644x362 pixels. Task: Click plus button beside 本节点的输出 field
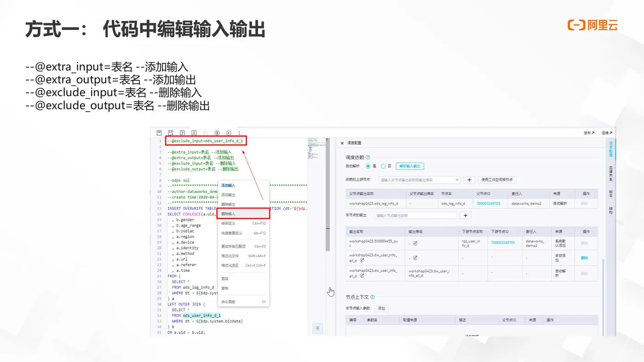pos(466,215)
